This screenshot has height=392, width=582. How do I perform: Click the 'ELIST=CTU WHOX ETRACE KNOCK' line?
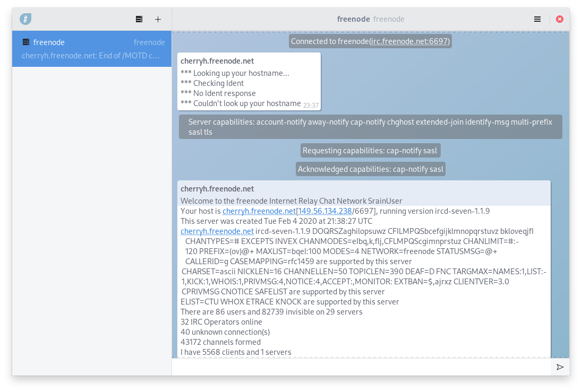click(x=289, y=302)
